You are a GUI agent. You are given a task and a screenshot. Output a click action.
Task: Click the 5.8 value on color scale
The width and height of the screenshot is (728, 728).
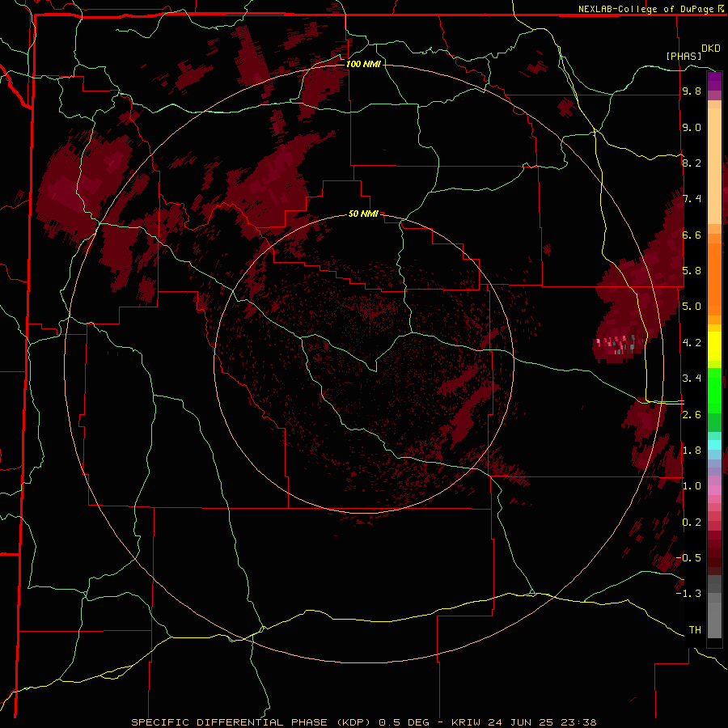pyautogui.click(x=692, y=271)
